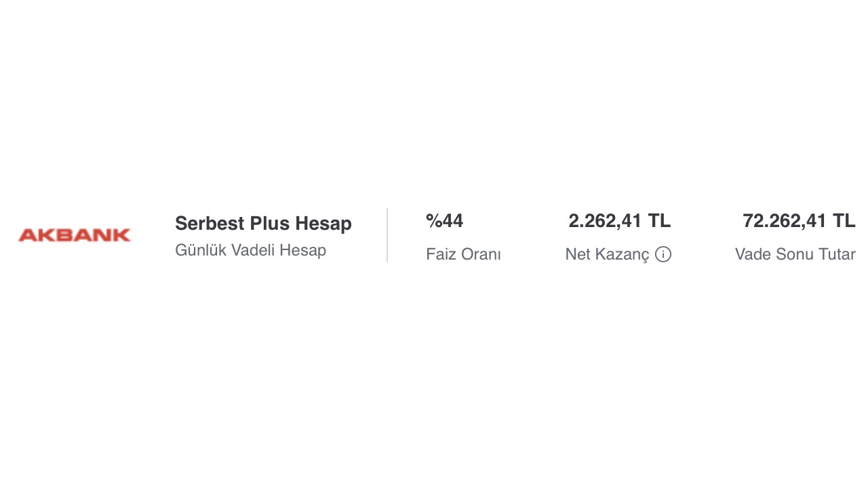The width and height of the screenshot is (868, 488).
Task: Click the %44 interest rate value
Action: pos(444,221)
